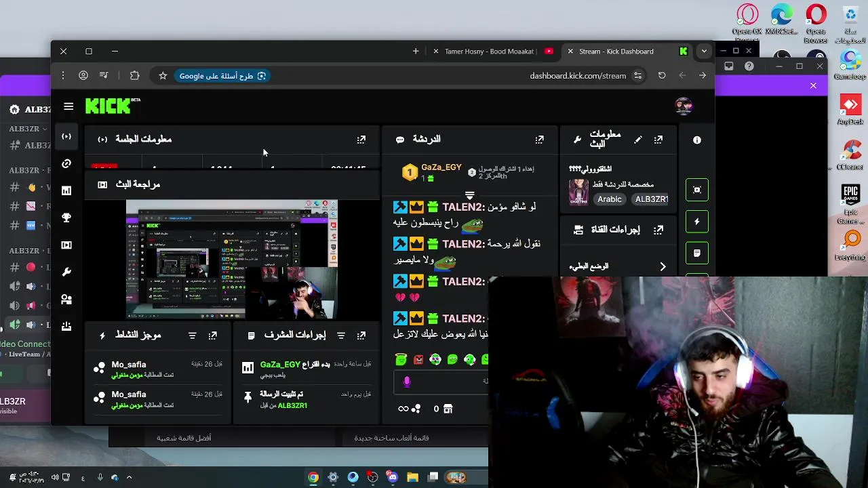Click the stream preview video thumbnail
Viewport: 868px width, 488px height.
point(231,260)
